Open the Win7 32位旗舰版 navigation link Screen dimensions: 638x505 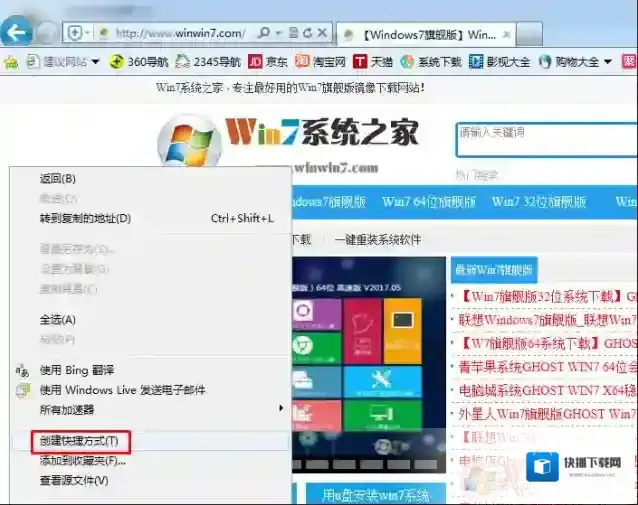click(538, 201)
